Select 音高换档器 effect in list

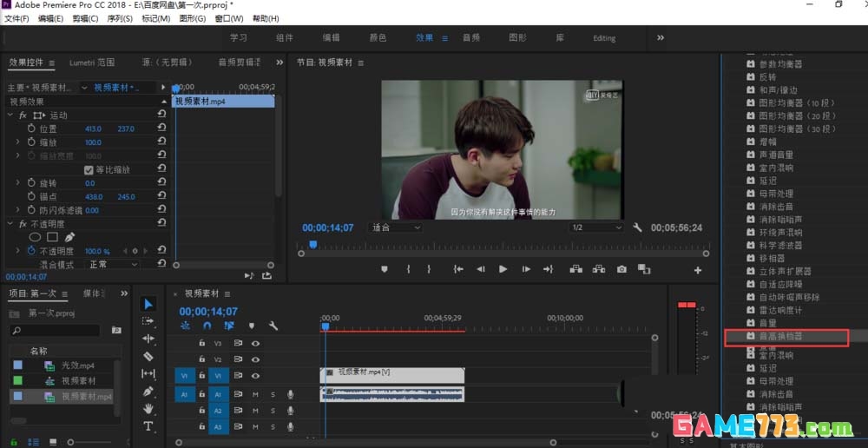(780, 336)
